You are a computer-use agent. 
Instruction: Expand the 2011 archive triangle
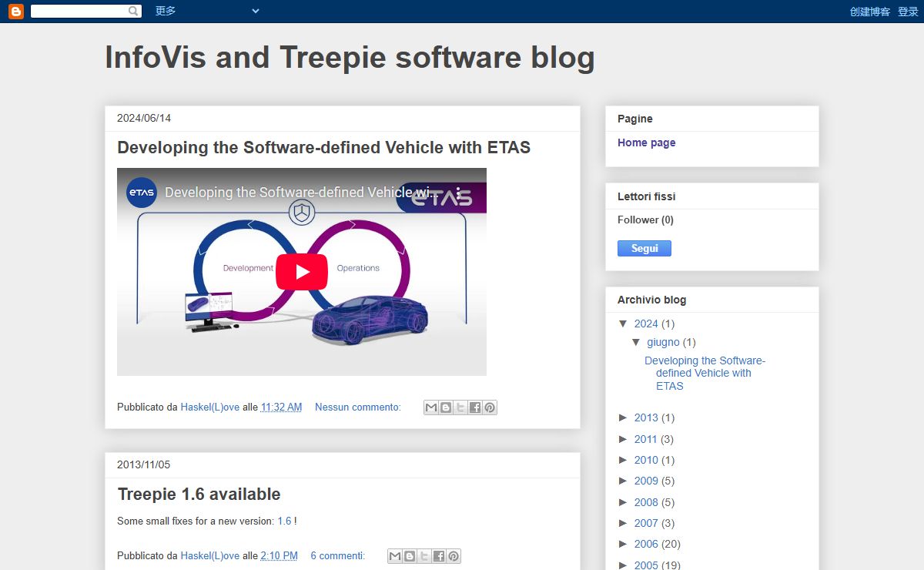coord(624,439)
